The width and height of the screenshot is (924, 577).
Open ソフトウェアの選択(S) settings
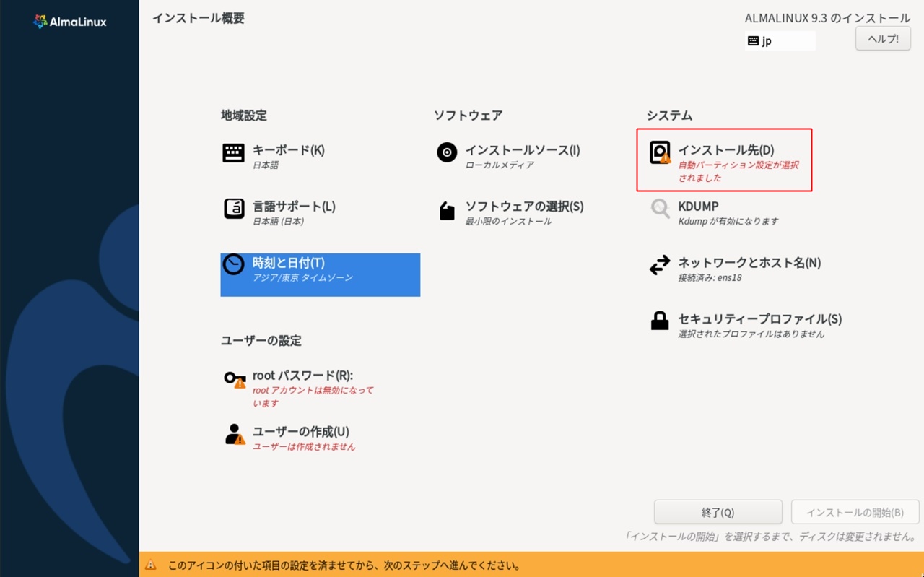pyautogui.click(x=523, y=207)
